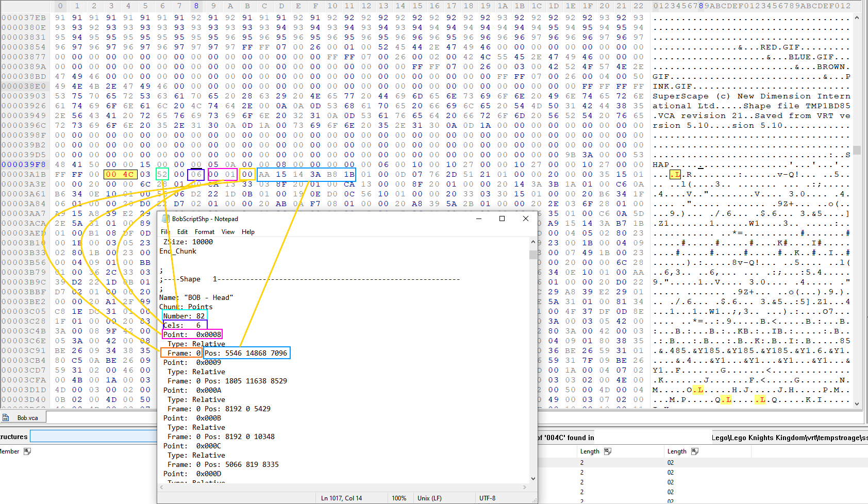This screenshot has width=868, height=504.
Task: Open the File menu in Notepad
Action: coord(165,232)
